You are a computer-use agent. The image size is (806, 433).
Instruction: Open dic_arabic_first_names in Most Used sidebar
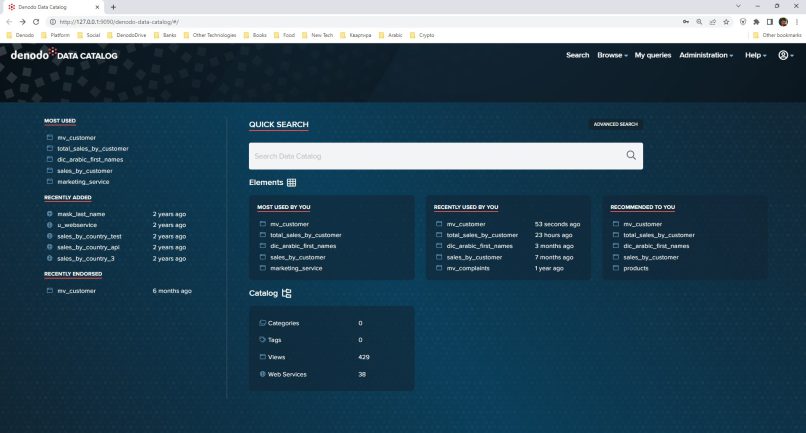[90, 159]
